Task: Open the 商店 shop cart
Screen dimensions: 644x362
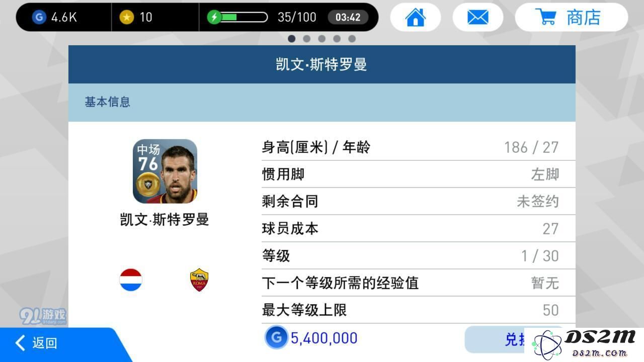Action: pos(572,18)
